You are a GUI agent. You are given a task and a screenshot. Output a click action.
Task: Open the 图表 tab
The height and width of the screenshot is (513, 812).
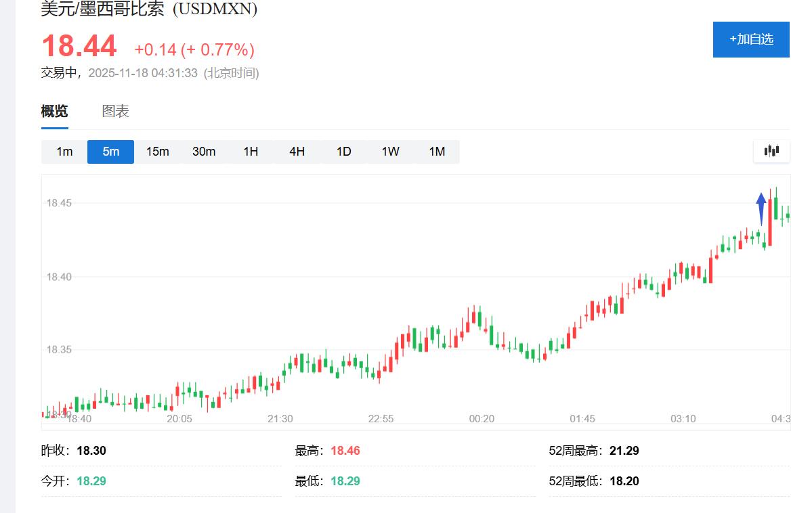tap(115, 112)
